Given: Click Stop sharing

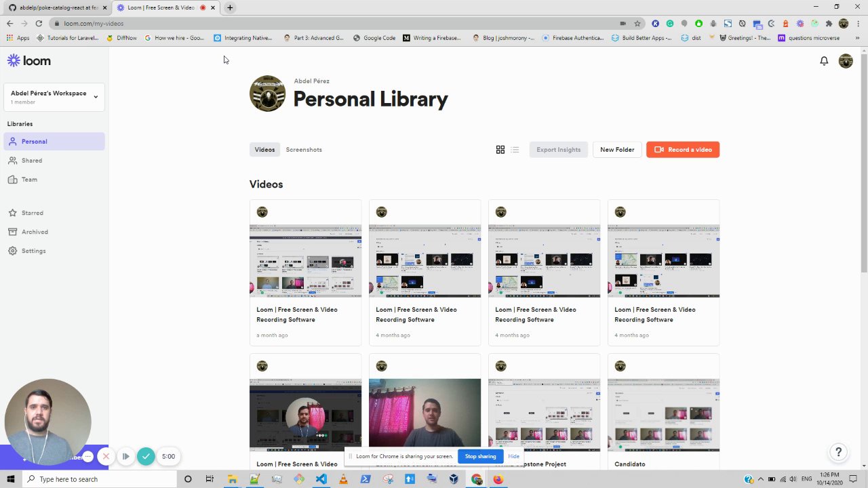Looking at the screenshot, I should pos(480,456).
